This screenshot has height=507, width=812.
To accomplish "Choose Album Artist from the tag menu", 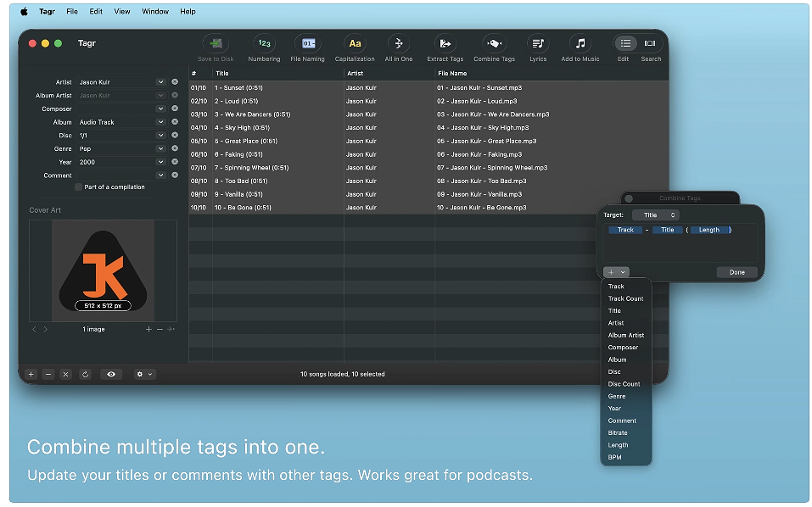I will (625, 335).
